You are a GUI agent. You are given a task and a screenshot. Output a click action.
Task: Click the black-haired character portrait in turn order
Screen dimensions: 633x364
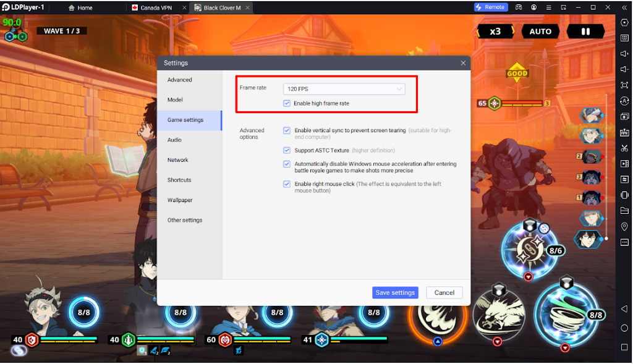tap(588, 239)
